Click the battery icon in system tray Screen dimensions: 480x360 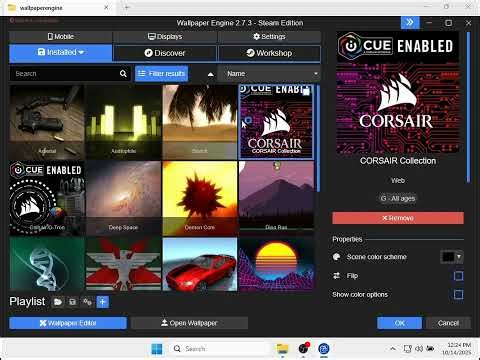click(430, 349)
